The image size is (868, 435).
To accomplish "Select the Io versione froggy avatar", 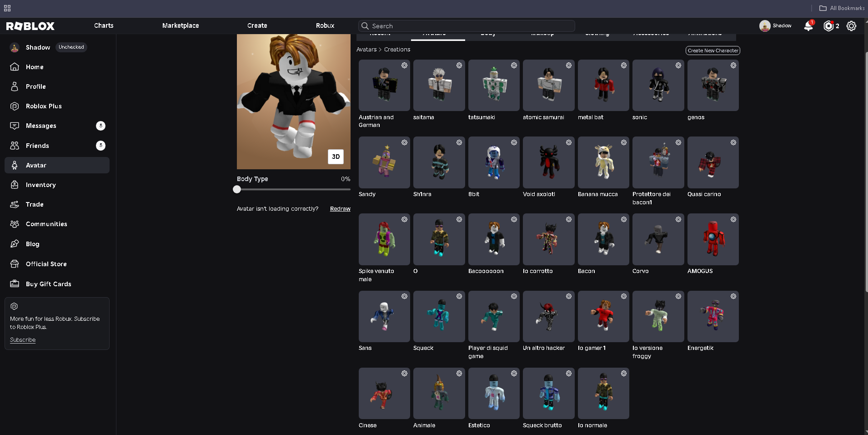I will click(658, 316).
